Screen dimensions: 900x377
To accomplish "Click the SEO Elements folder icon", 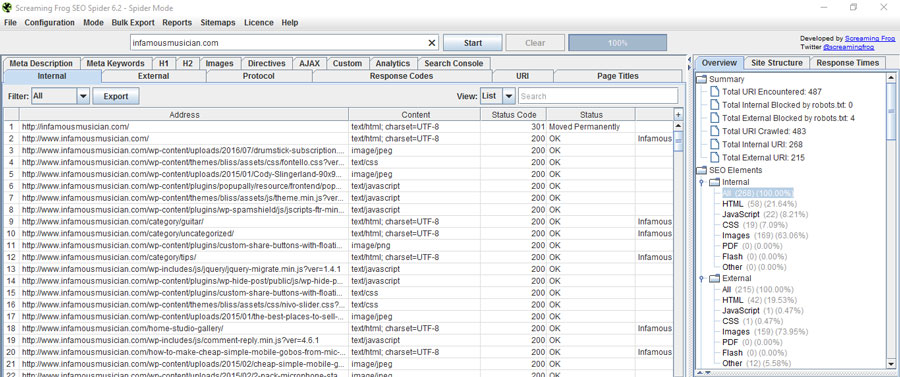I will coord(701,170).
